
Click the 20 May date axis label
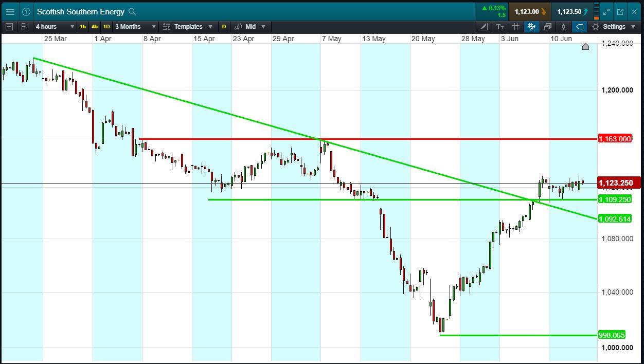[x=423, y=39]
